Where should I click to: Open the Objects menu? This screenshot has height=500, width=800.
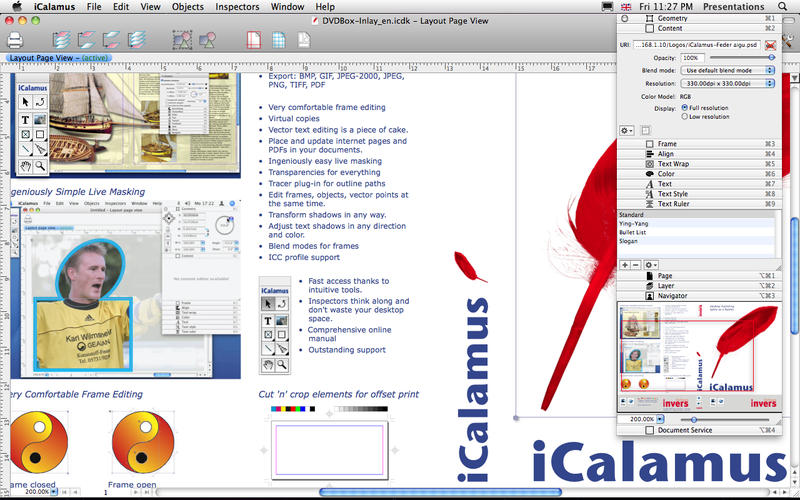click(x=188, y=7)
